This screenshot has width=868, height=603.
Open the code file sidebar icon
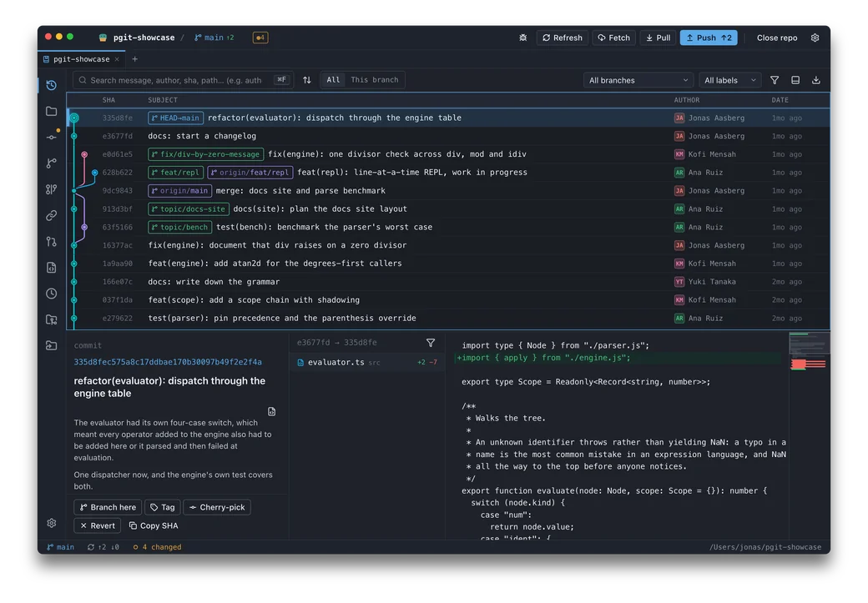tap(52, 267)
